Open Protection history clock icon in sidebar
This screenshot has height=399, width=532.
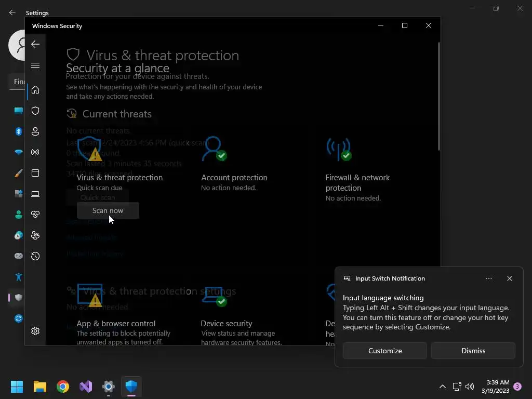pyautogui.click(x=35, y=256)
